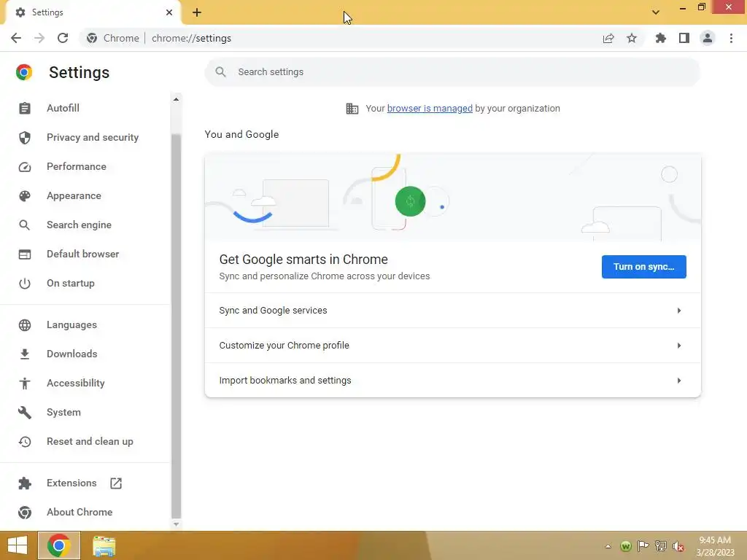Image resolution: width=747 pixels, height=560 pixels.
Task: Click the managed organization building icon
Action: 352,109
